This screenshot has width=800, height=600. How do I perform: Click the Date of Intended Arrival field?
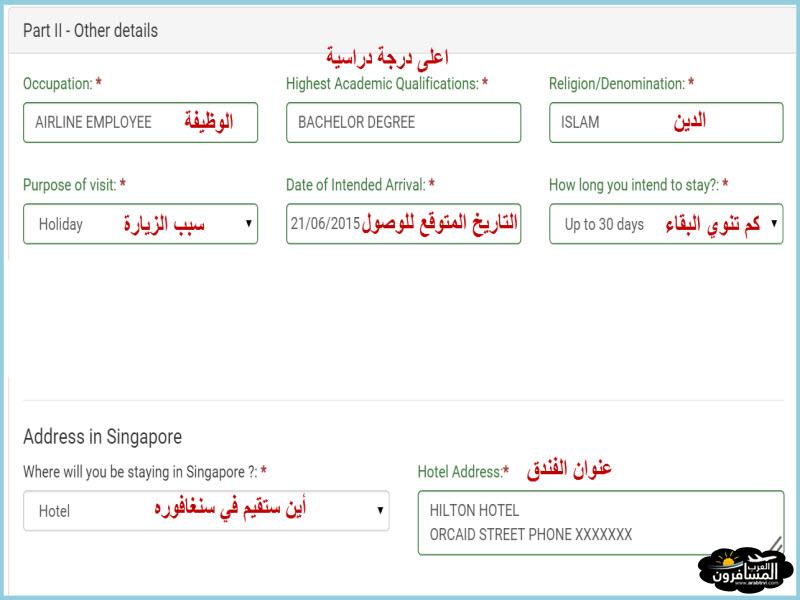tap(404, 224)
